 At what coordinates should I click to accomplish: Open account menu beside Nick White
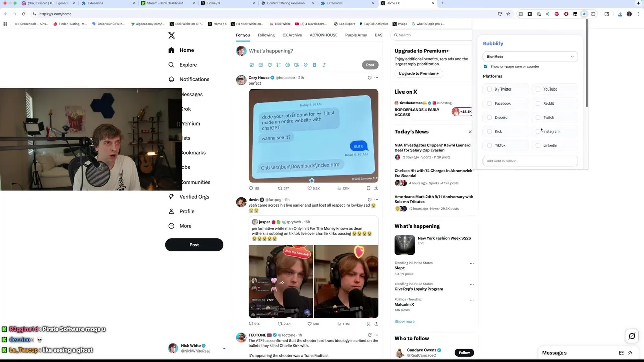tap(224, 348)
